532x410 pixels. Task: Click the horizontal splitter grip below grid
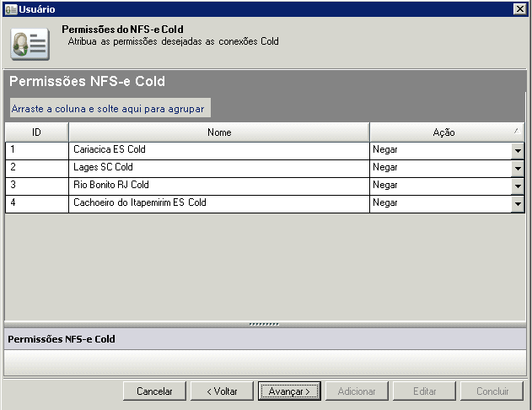[263, 323]
